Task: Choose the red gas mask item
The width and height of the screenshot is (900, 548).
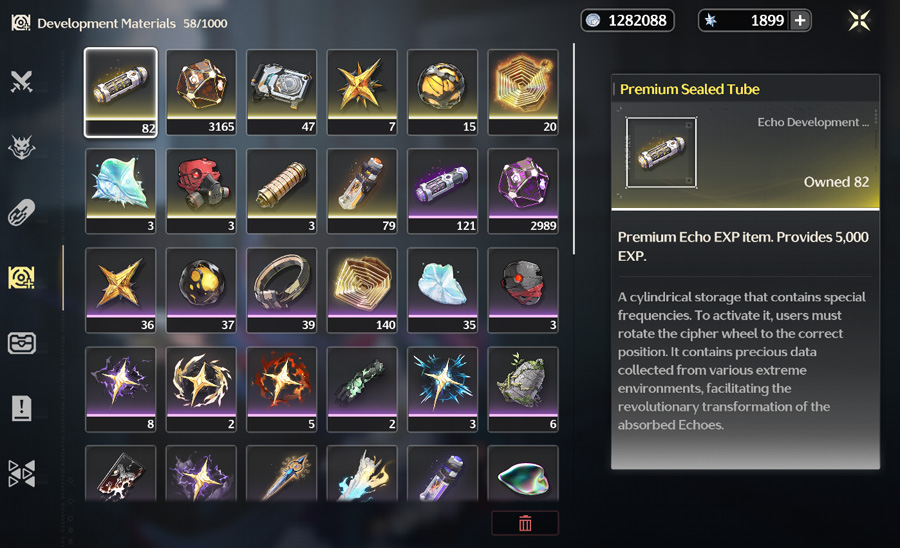Action: coord(201,191)
